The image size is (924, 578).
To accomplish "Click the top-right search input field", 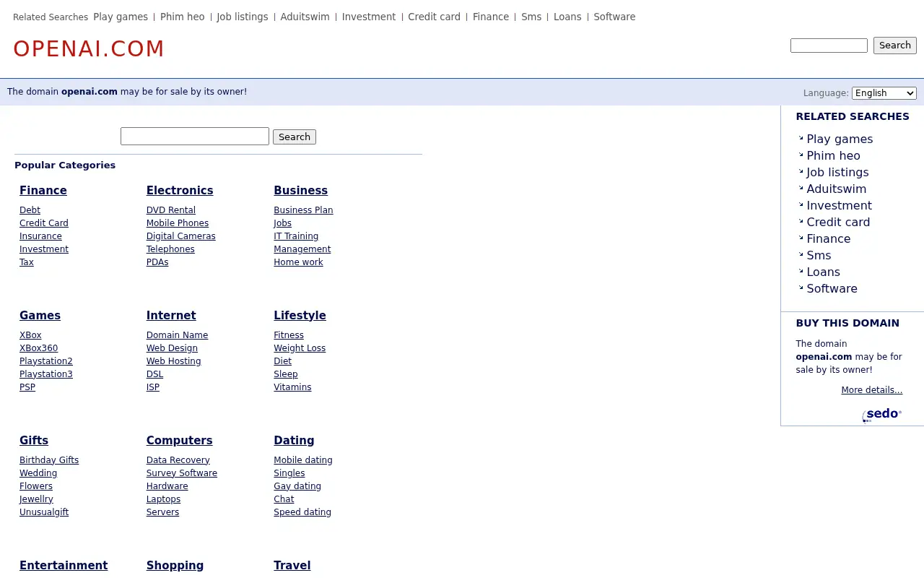I will 829,46.
